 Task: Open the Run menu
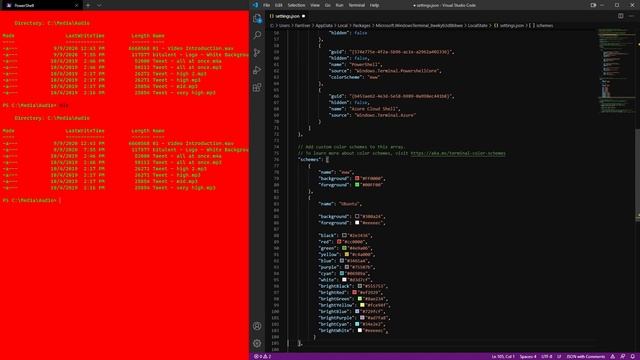pos(340,5)
